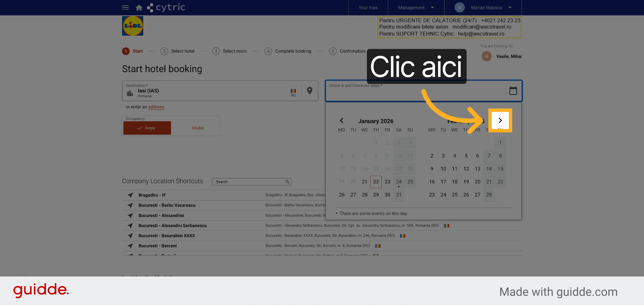The height and width of the screenshot is (305, 644).
Task: Expand the Management menu
Action: [416, 7]
